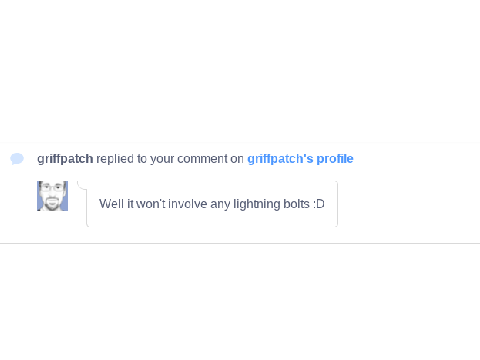Click the right edge of the comment bubble
This screenshot has height=360, width=480.
[x=337, y=204]
